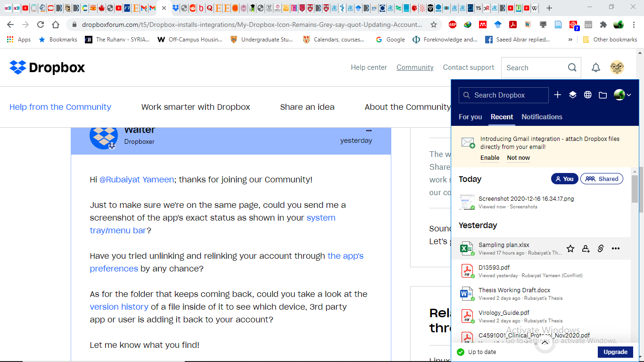Open the Other bookmarks folder

[x=610, y=40]
